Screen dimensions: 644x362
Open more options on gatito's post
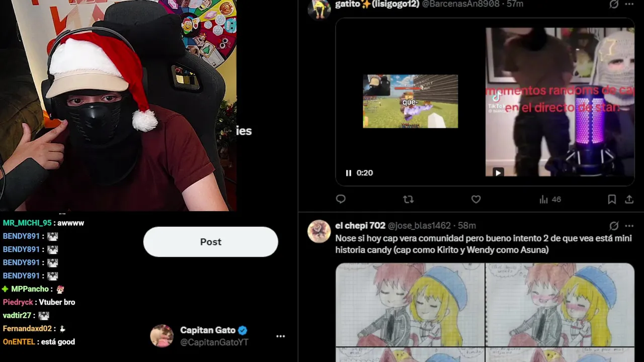coord(629,4)
